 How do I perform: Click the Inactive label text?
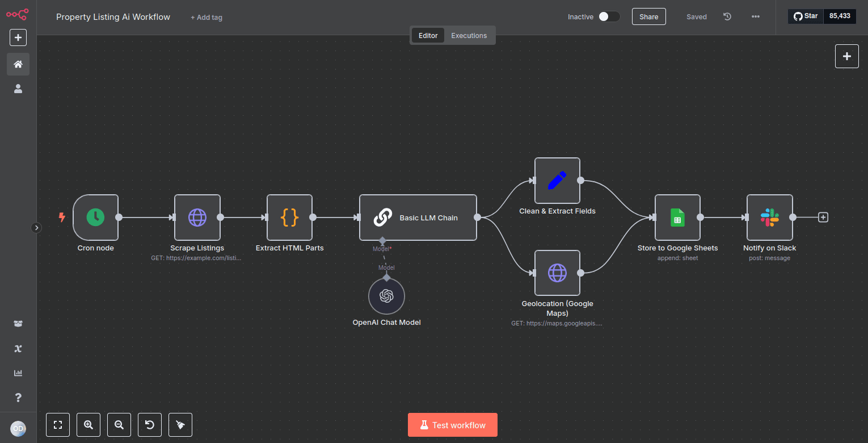tap(580, 17)
